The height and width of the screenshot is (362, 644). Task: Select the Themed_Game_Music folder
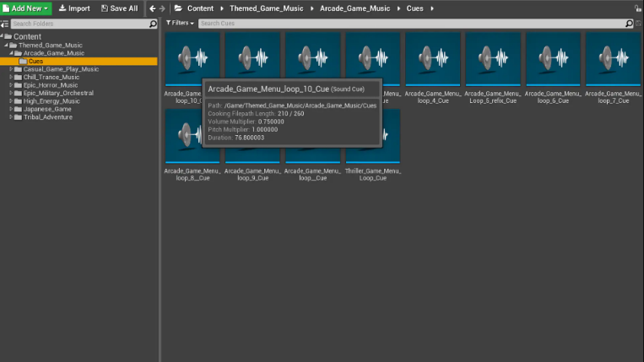(50, 46)
